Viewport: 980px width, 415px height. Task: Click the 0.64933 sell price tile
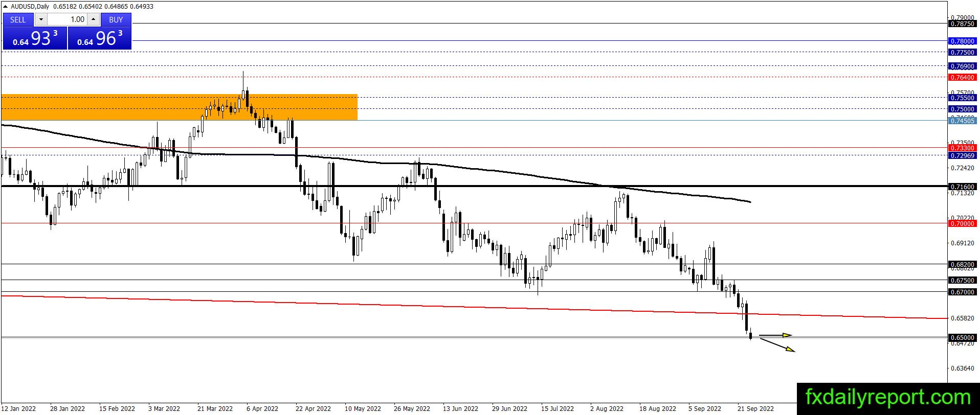click(35, 38)
